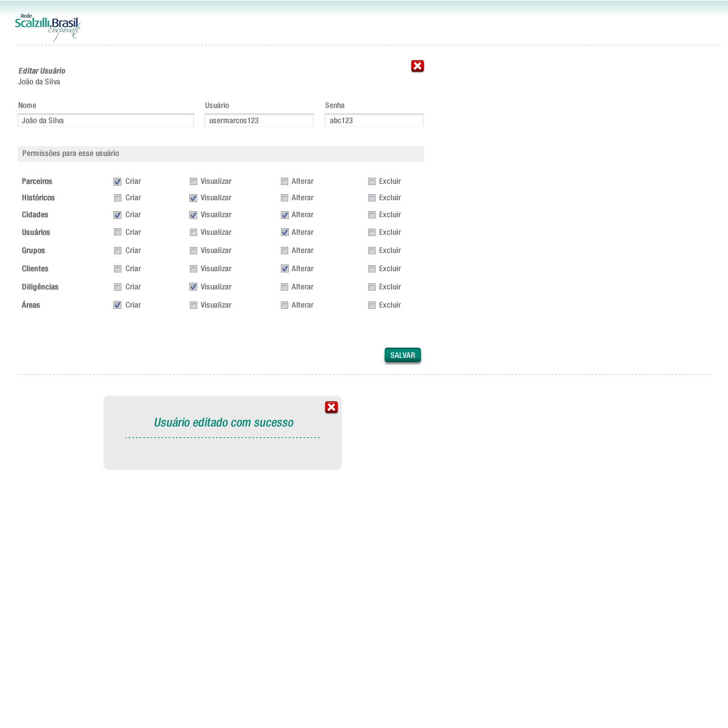Enable Excluir for Diligências

point(372,287)
